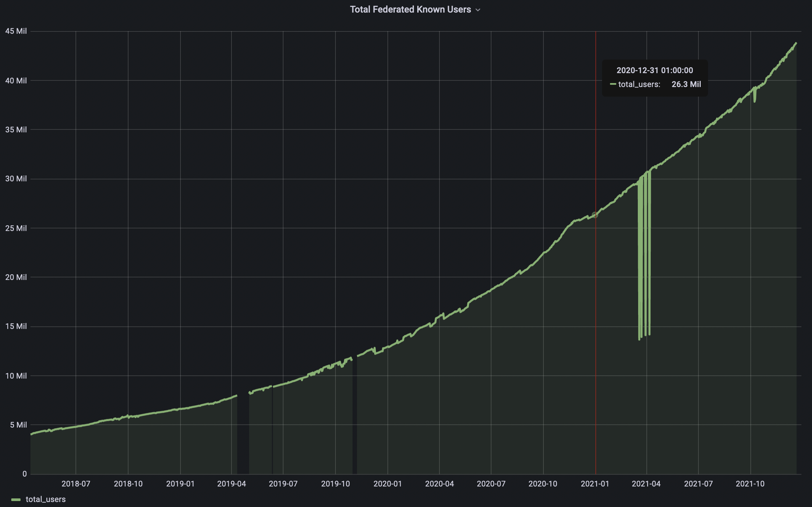Click the 45 Mil y-axis label
Image resolution: width=812 pixels, height=507 pixels.
(16, 31)
